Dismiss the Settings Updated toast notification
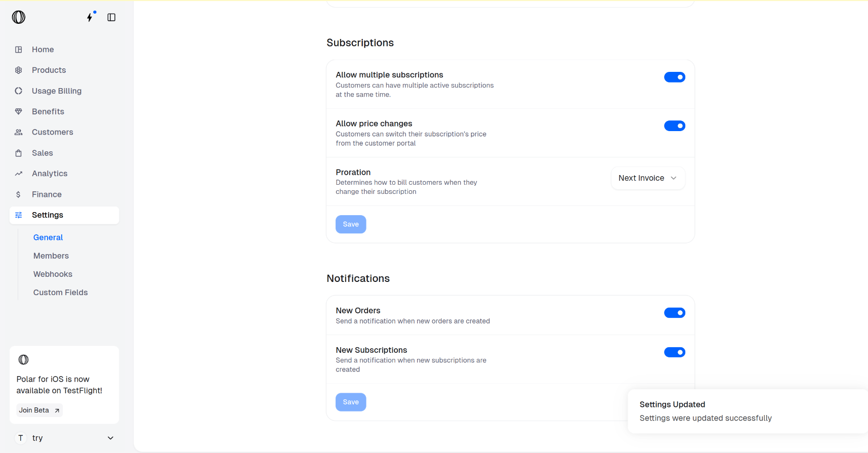 click(747, 411)
